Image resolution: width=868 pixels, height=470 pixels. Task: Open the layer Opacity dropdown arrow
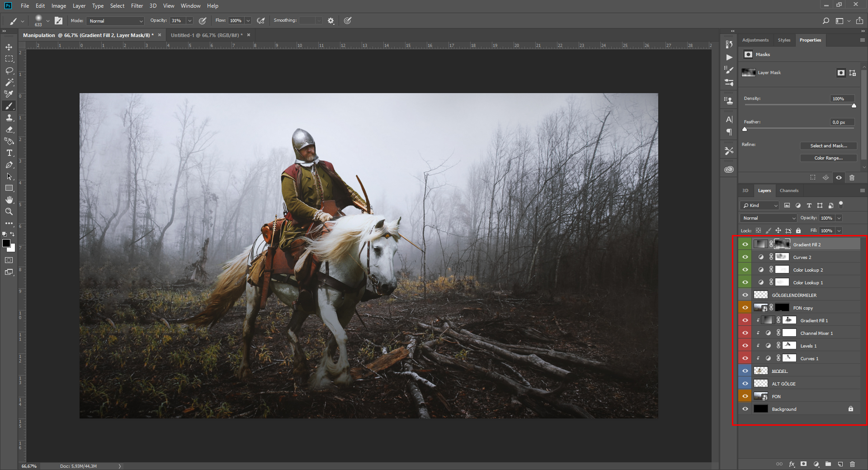point(839,218)
